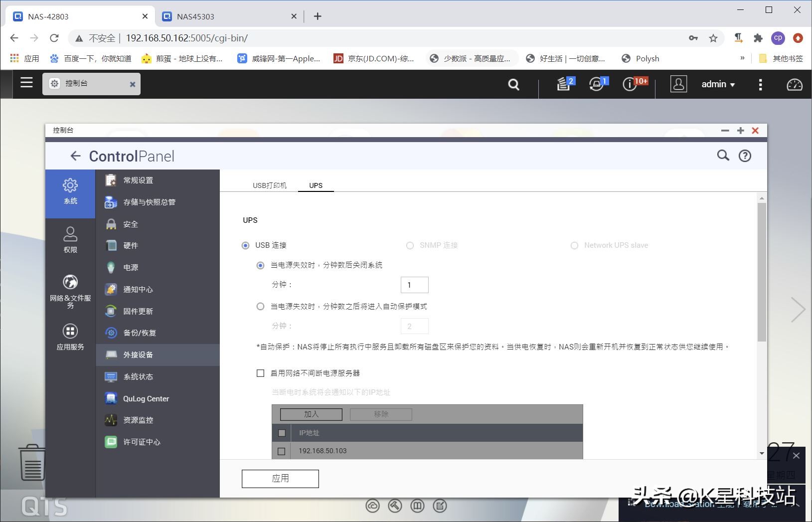Search inside the Control Panel

723,156
